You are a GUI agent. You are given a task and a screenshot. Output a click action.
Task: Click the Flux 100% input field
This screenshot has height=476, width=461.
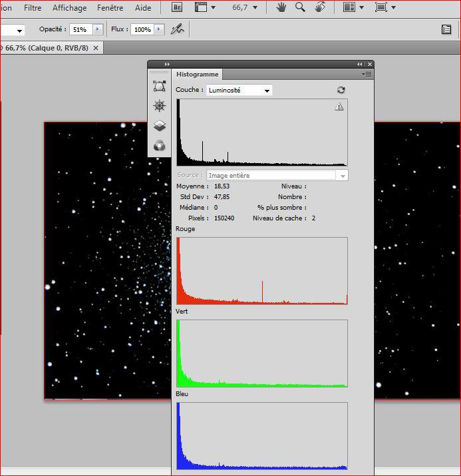pos(142,29)
